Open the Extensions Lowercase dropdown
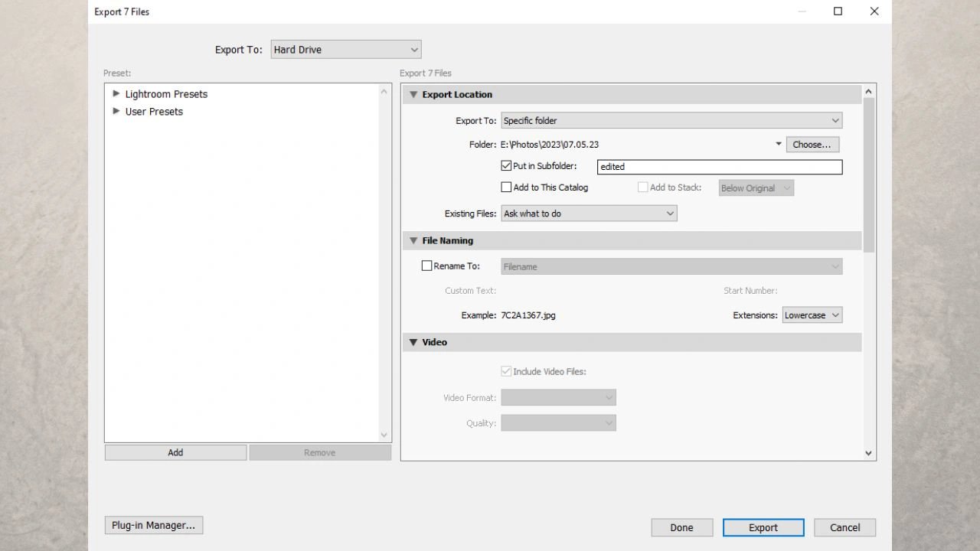 [812, 315]
